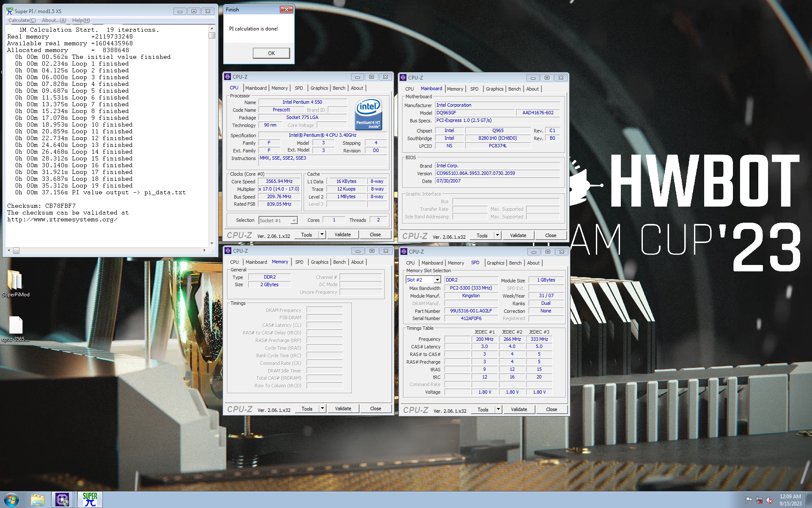Expand Tools arrow in Mainboard window

(497, 235)
